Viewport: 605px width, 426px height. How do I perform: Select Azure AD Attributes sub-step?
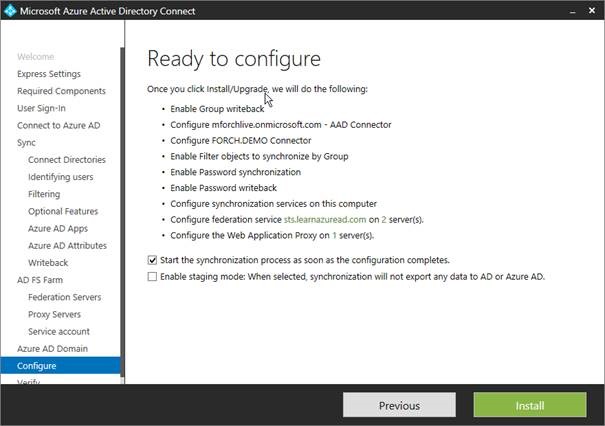pos(67,245)
